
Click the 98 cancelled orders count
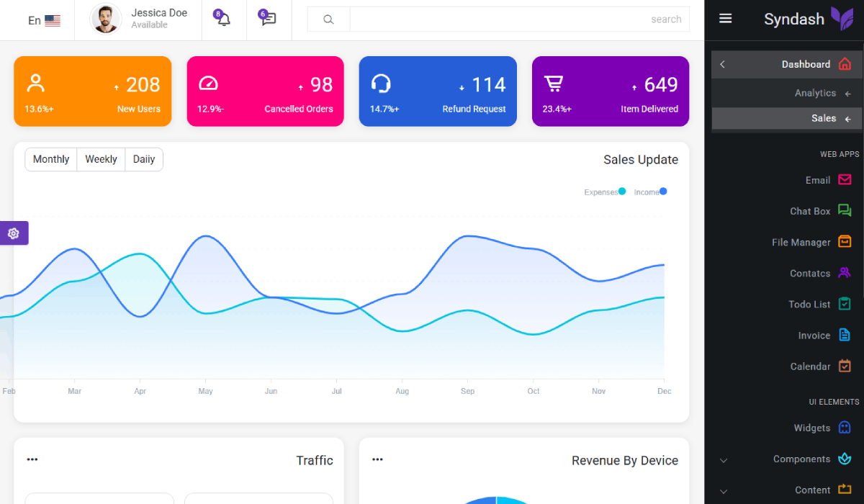pos(322,85)
